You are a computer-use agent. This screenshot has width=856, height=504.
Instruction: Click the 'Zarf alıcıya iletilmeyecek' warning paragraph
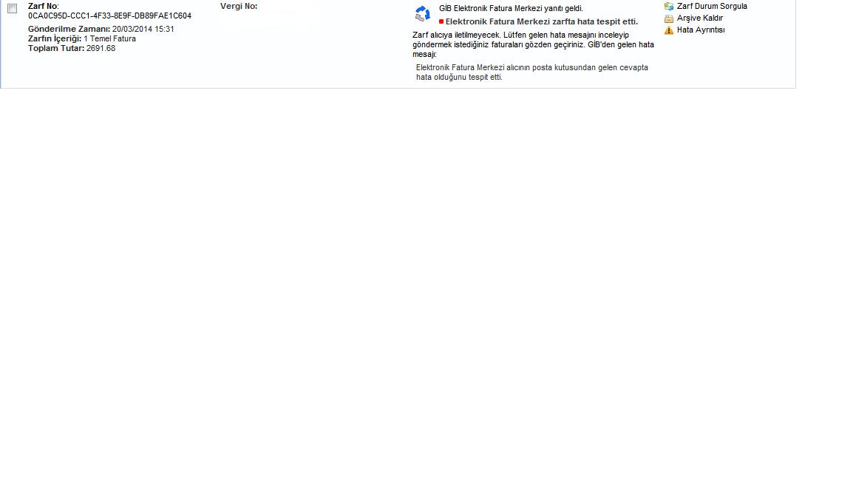coord(532,44)
